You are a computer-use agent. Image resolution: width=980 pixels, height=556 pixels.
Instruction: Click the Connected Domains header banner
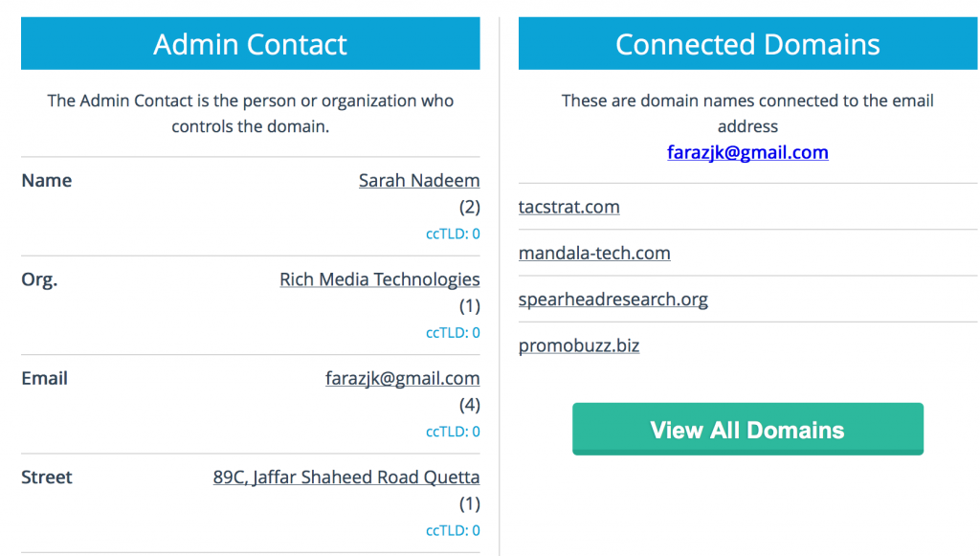click(747, 43)
